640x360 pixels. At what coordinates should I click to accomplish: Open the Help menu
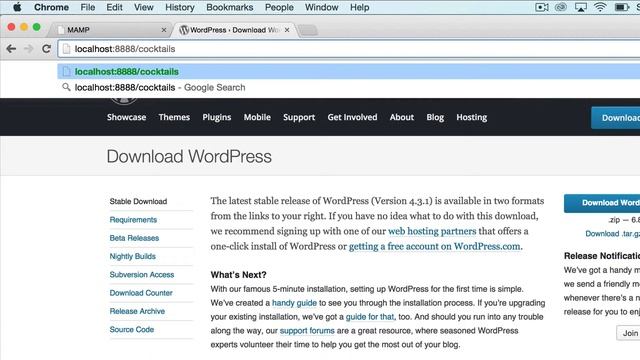coord(360,7)
